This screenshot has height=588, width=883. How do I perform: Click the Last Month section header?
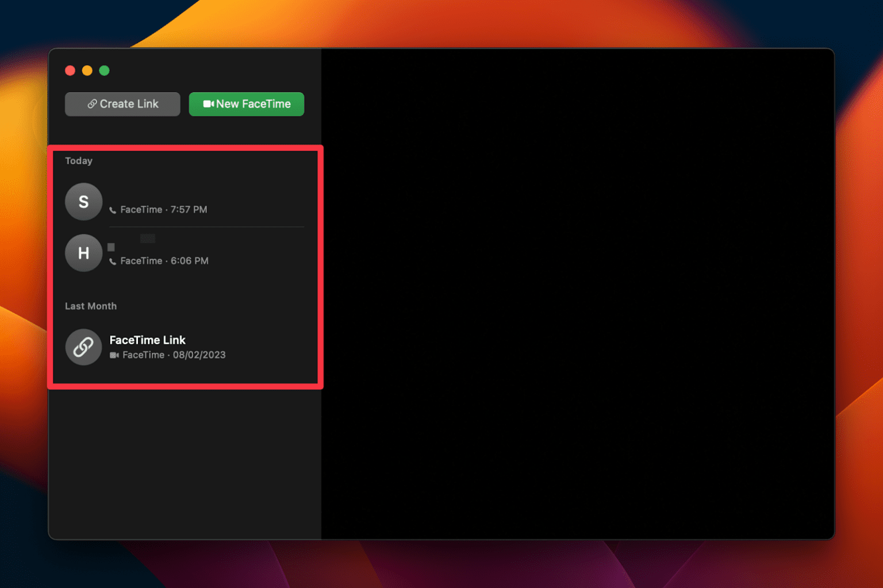91,306
